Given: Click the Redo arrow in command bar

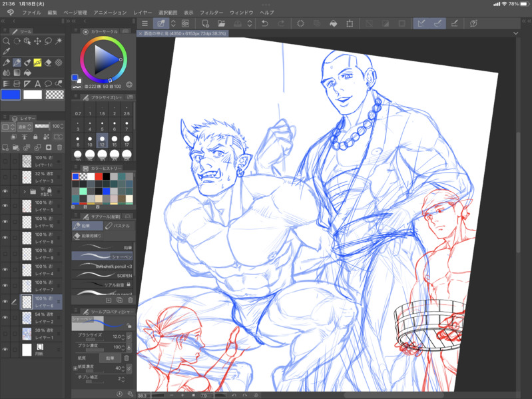Looking at the screenshot, I should 281,23.
